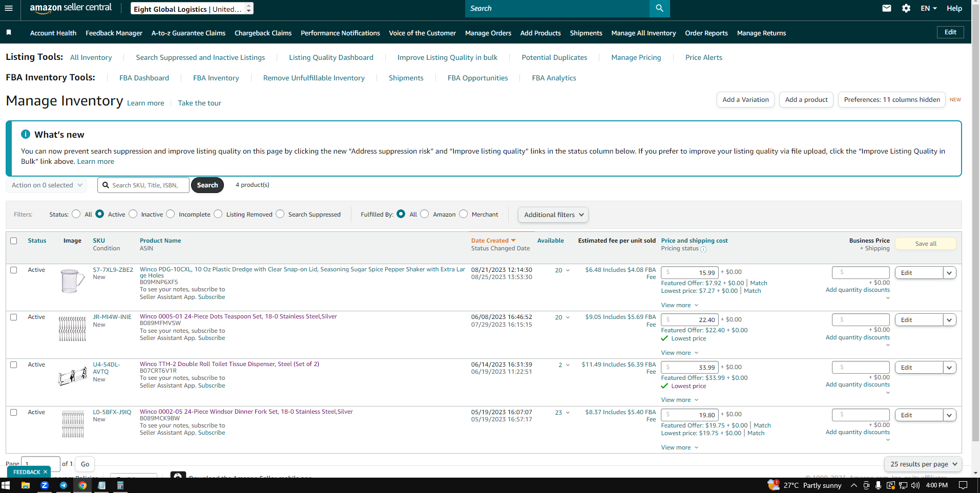Open Telegram from taskbar

coord(64,485)
